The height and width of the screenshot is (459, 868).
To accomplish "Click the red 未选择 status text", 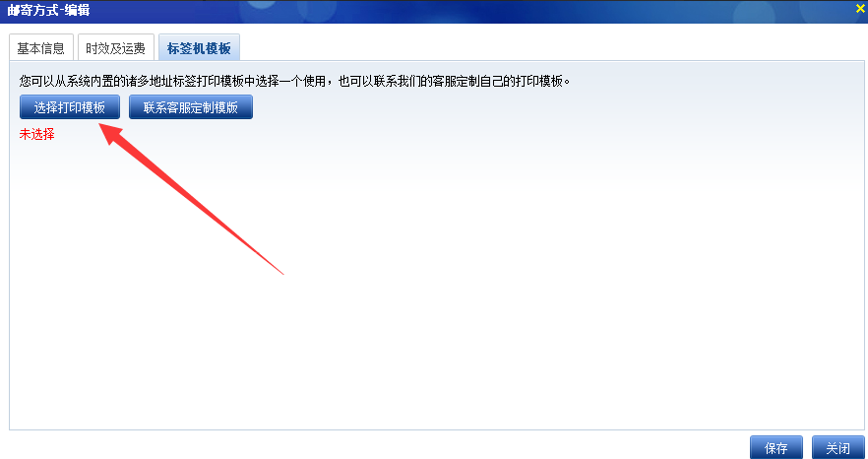I will (x=37, y=134).
